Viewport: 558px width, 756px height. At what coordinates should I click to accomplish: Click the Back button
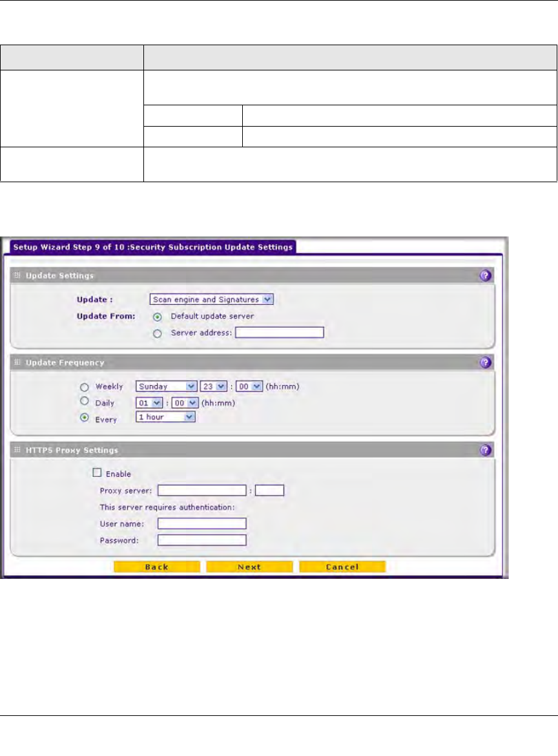(x=156, y=567)
